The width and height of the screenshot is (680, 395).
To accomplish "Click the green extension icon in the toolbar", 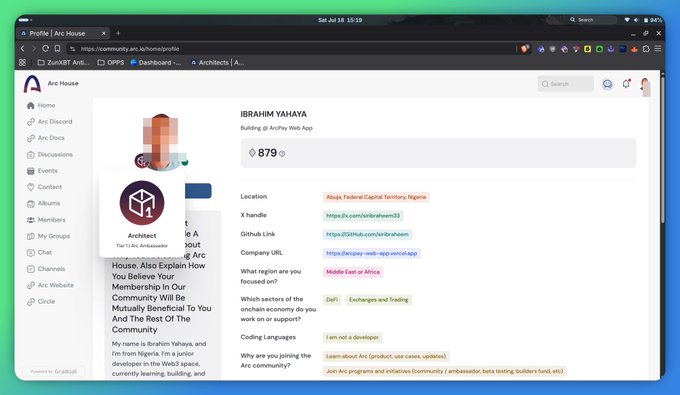I will click(x=599, y=49).
